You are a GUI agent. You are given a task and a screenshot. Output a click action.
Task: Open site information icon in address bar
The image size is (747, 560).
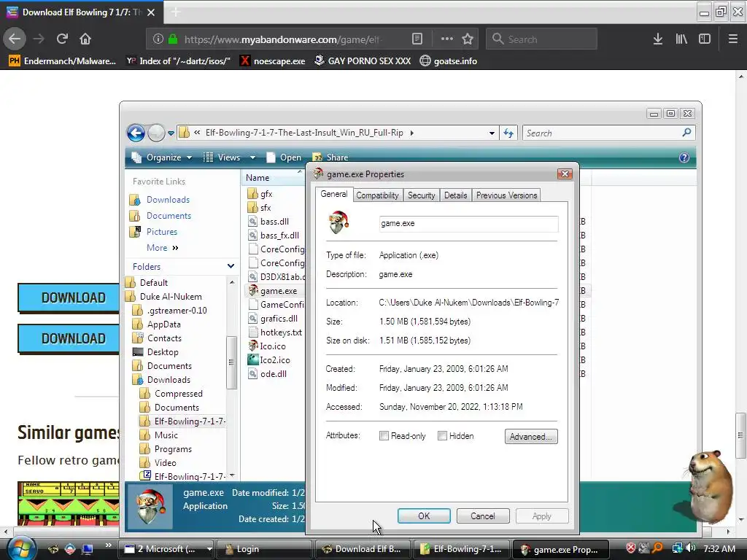158,39
